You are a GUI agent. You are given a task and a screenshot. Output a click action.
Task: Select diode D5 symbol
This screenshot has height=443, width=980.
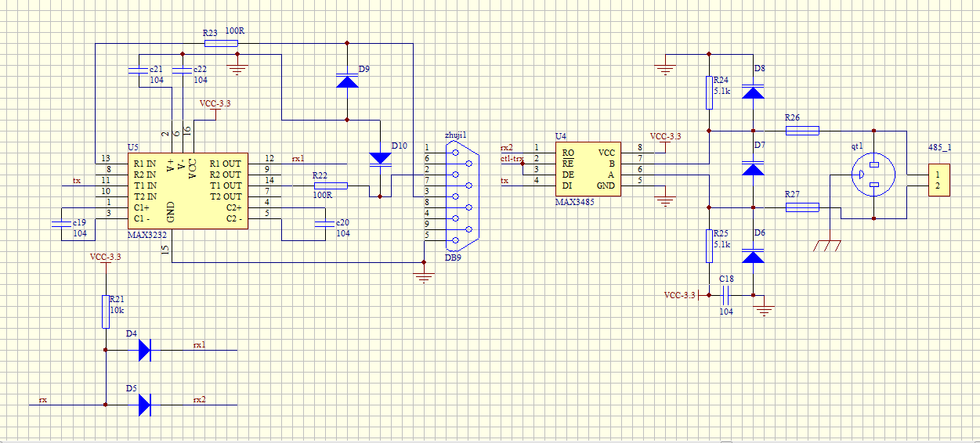coord(144,405)
